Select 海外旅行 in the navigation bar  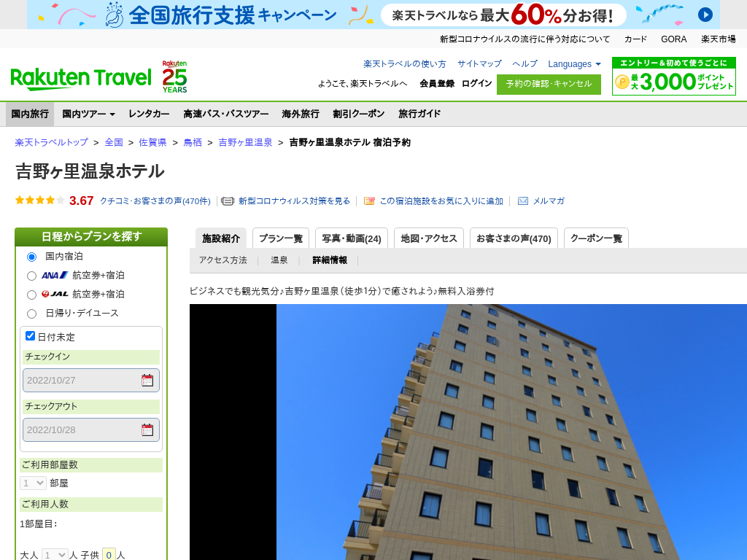[x=301, y=114]
